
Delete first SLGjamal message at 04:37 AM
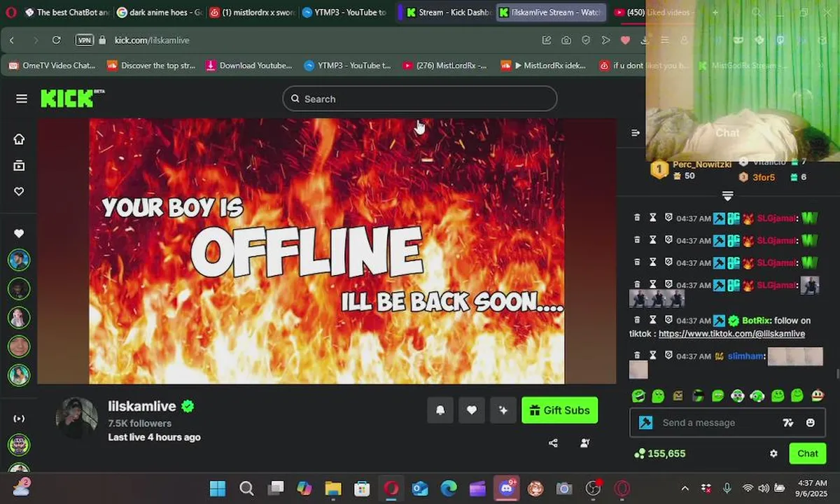click(x=637, y=218)
